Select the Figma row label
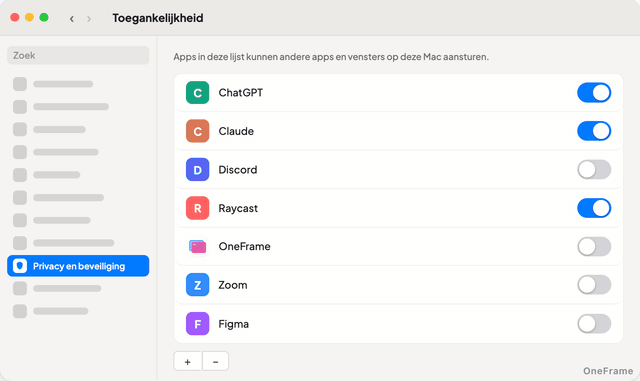The height and width of the screenshot is (381, 640). pos(233,324)
